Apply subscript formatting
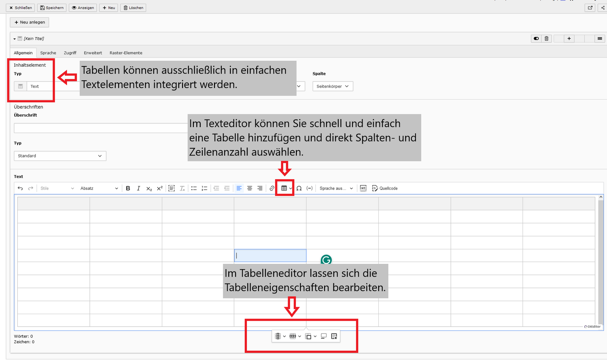This screenshot has width=607, height=364. [149, 188]
